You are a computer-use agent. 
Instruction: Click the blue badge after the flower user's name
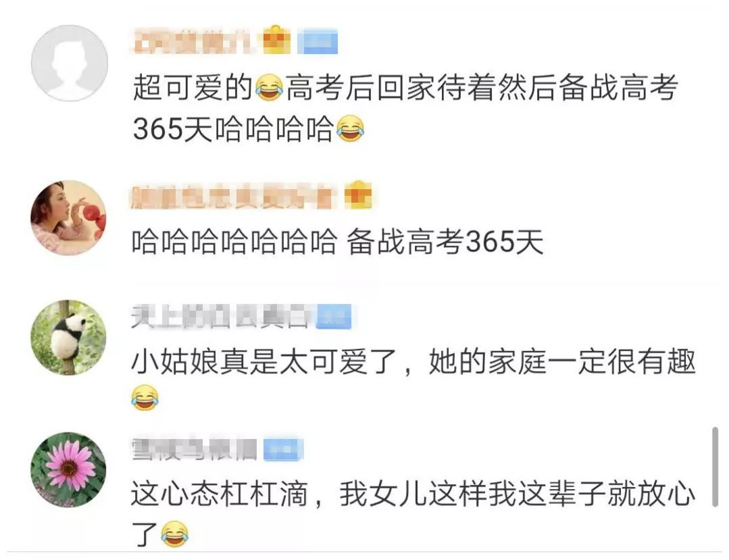pos(284,451)
